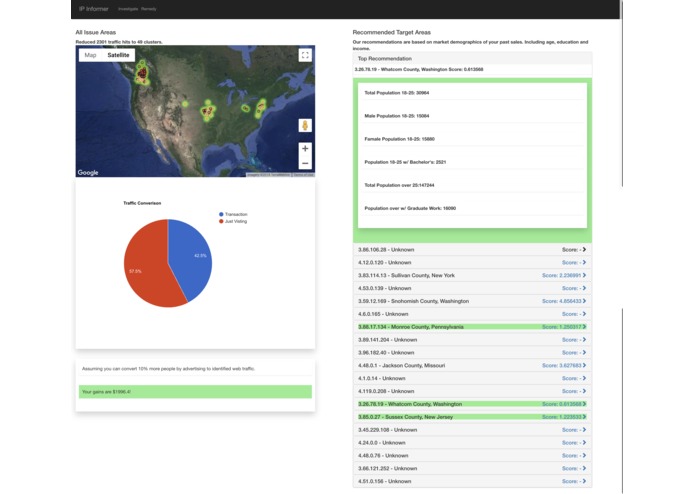Viewport: 695px width, 494px height.
Task: Click the red Just Visiting legend marker
Action: [x=221, y=221]
